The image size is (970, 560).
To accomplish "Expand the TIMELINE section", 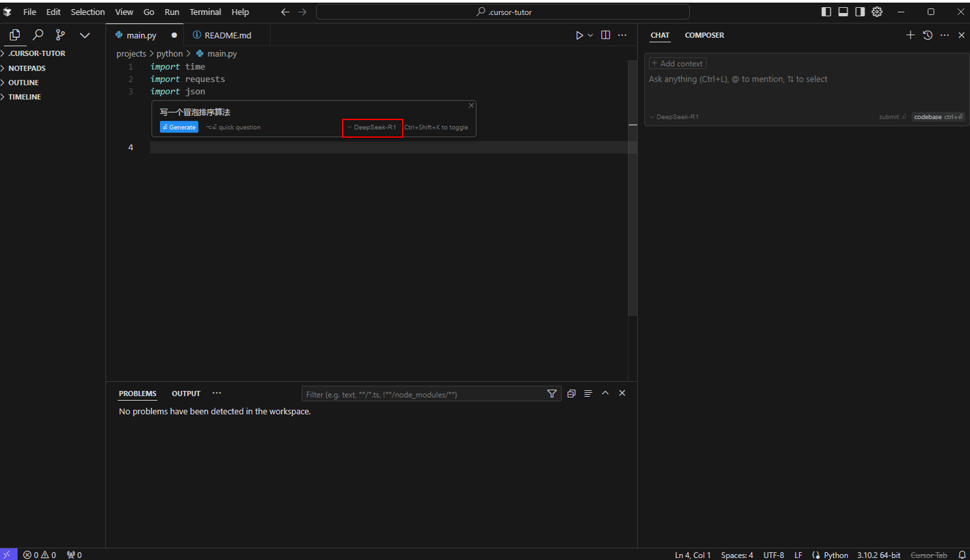I will (x=53, y=97).
